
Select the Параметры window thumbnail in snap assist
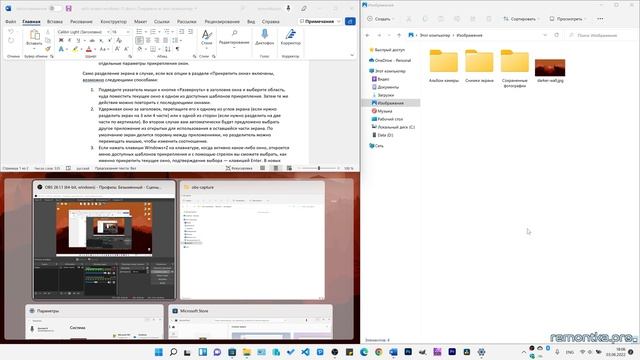[x=94, y=322]
